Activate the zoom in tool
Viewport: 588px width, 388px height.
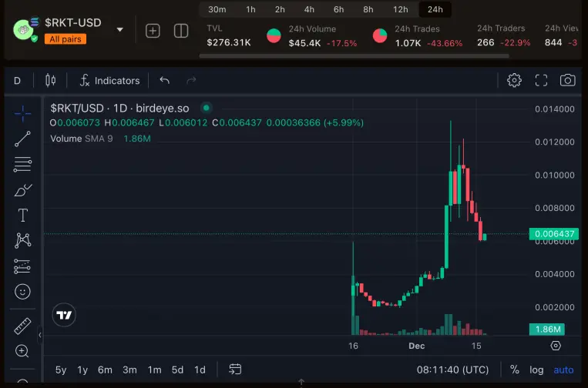click(22, 351)
